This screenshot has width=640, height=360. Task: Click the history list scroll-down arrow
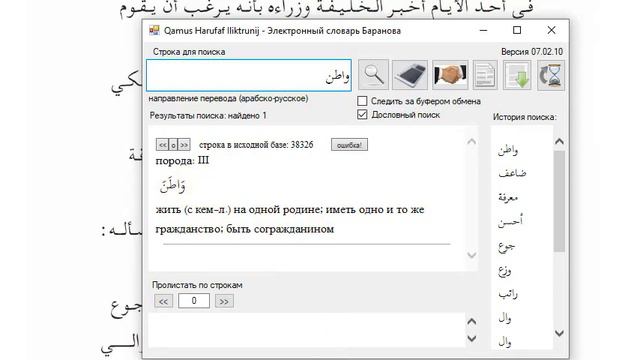(559, 333)
